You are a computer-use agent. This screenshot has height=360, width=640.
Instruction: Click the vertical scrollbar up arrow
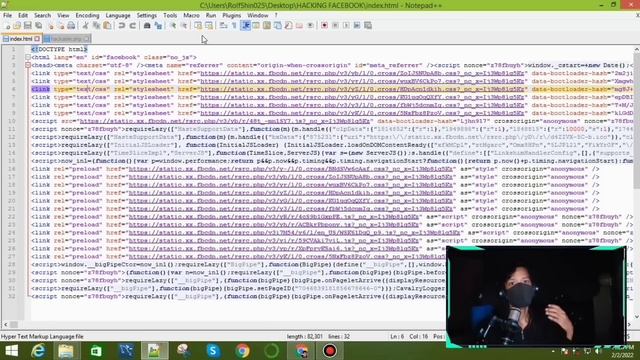tap(636, 49)
